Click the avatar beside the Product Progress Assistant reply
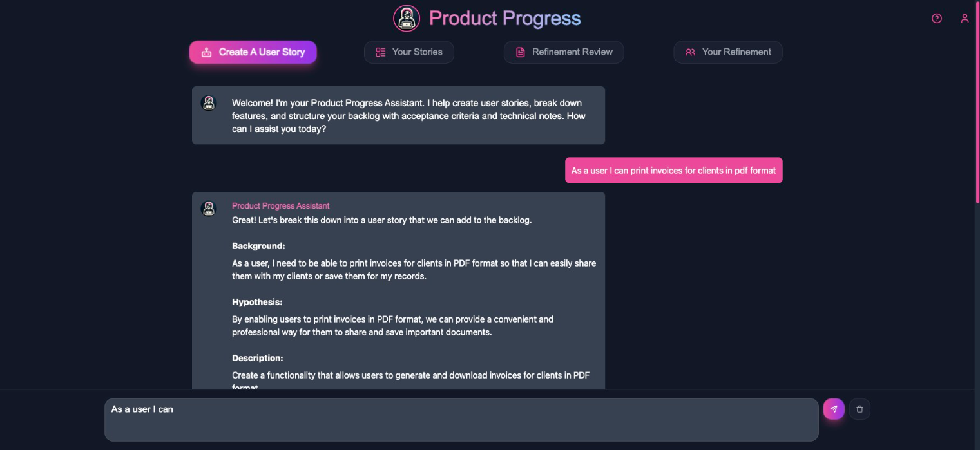Image resolution: width=980 pixels, height=450 pixels. coord(209,209)
